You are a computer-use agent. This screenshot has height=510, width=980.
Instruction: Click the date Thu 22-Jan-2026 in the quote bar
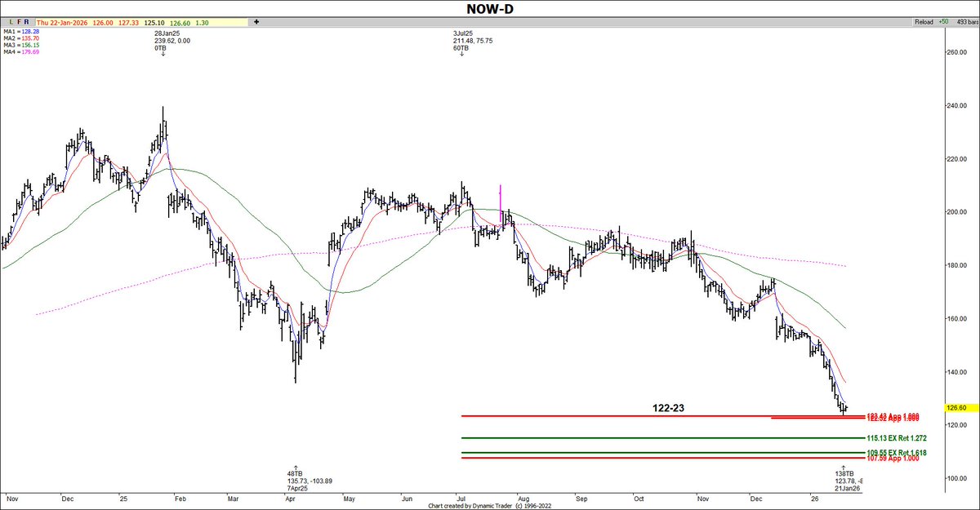point(62,22)
